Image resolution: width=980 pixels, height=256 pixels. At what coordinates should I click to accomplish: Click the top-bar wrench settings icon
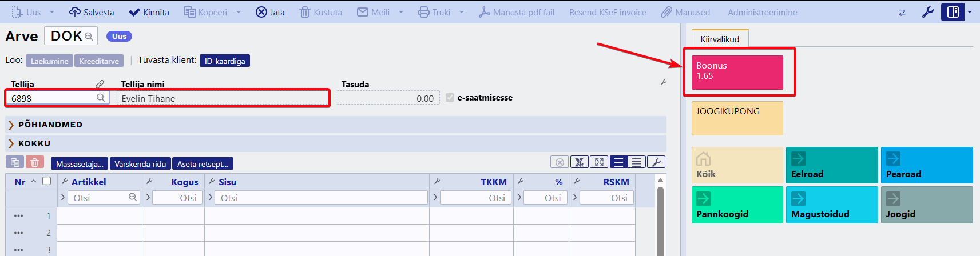928,12
